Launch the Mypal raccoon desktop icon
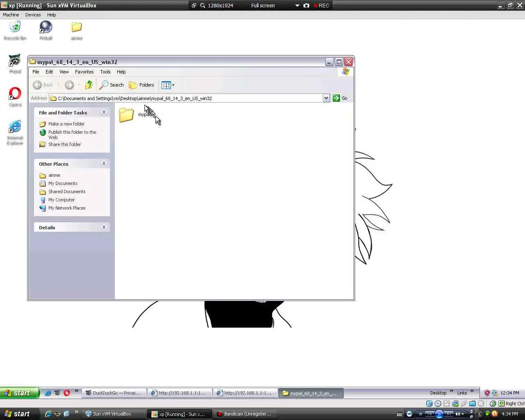Image resolution: width=525 pixels, height=420 pixels. pos(15,64)
